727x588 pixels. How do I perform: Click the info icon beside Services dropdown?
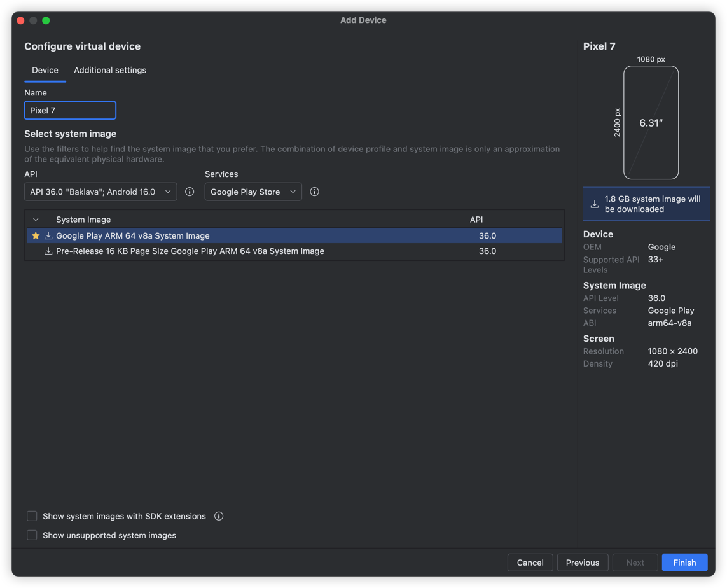tap(314, 192)
